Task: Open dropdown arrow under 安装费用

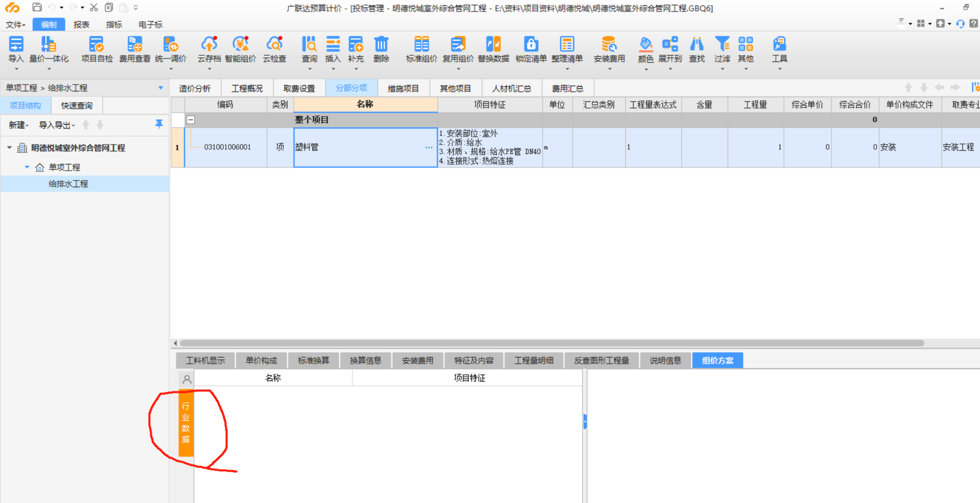Action: 609,69
